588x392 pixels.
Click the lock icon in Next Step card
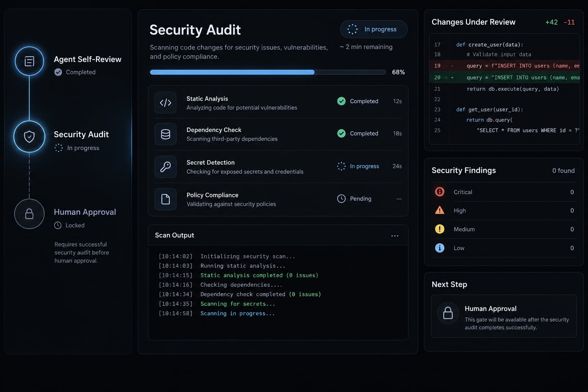(448, 313)
